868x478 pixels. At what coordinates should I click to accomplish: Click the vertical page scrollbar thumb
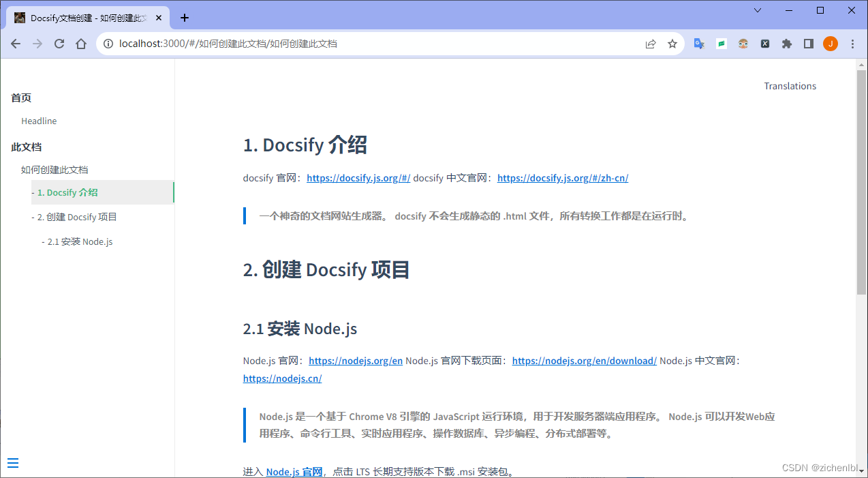point(861,181)
